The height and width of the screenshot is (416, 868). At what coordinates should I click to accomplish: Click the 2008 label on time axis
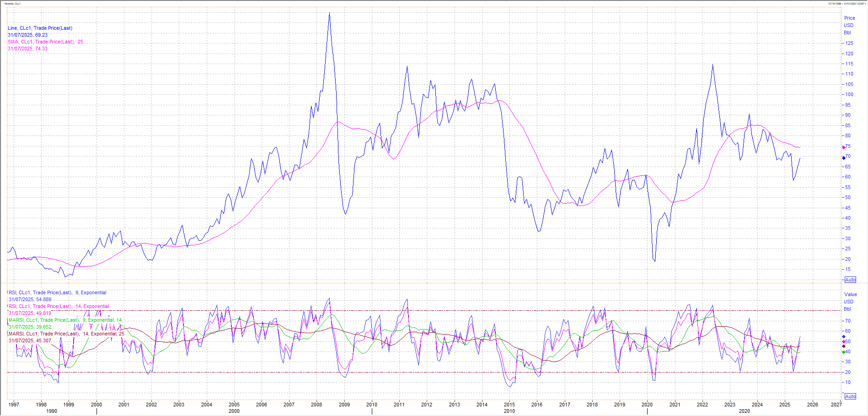(316, 405)
